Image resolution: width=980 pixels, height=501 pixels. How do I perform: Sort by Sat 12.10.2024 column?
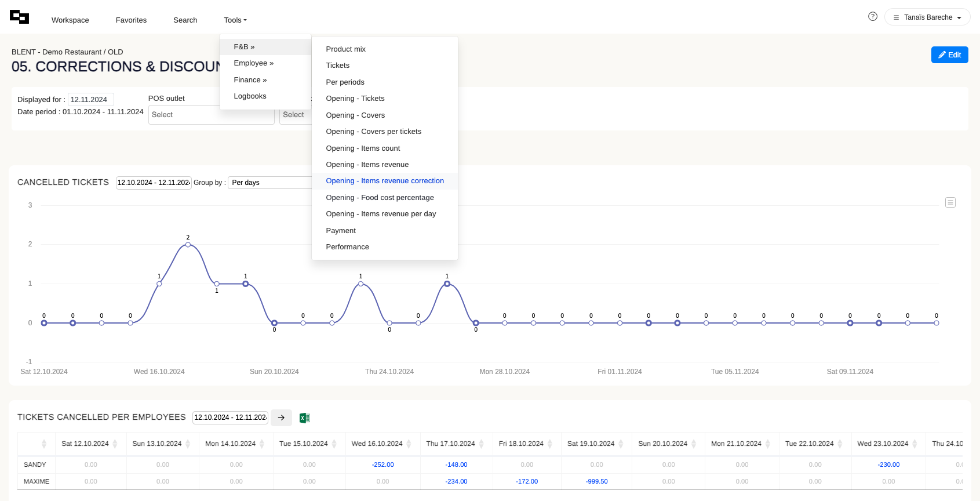pyautogui.click(x=115, y=444)
